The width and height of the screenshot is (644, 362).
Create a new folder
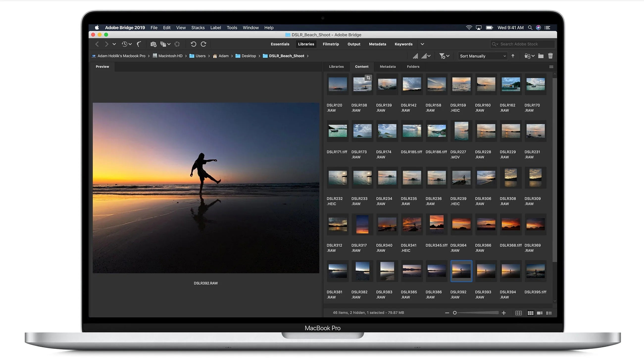[x=541, y=56]
